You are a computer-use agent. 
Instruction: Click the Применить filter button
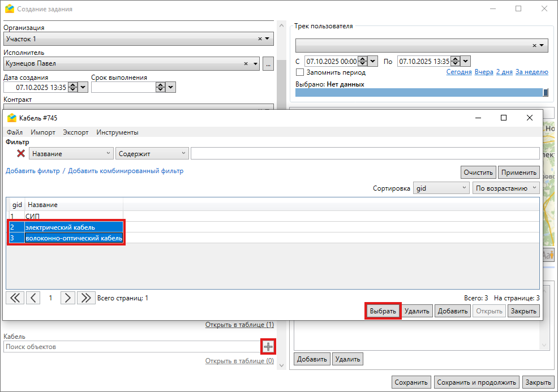click(519, 173)
